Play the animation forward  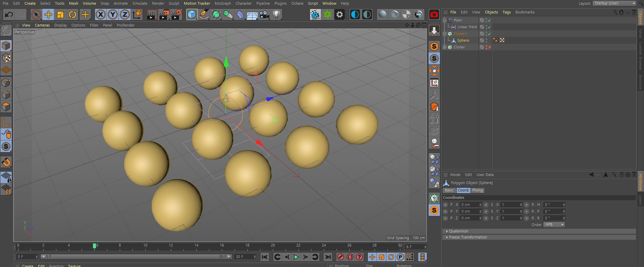pos(296,257)
